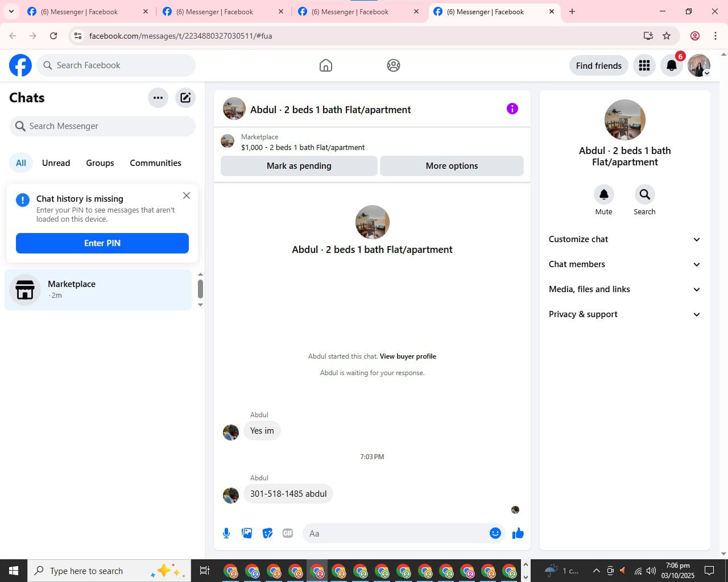Click the install app icon in address bar
This screenshot has height=582, width=728.
click(x=648, y=36)
